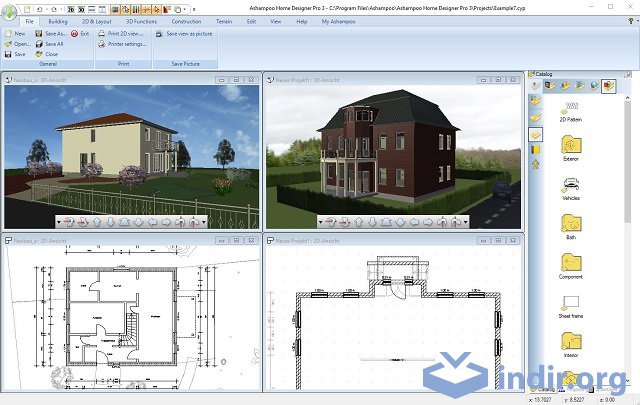The image size is (640, 405).
Task: Open the Vehicles catalog item
Action: 571,188
